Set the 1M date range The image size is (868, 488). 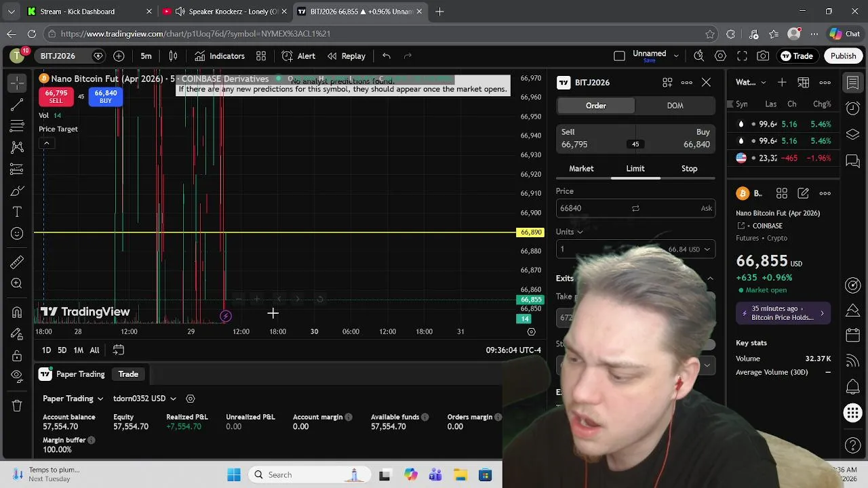(78, 350)
